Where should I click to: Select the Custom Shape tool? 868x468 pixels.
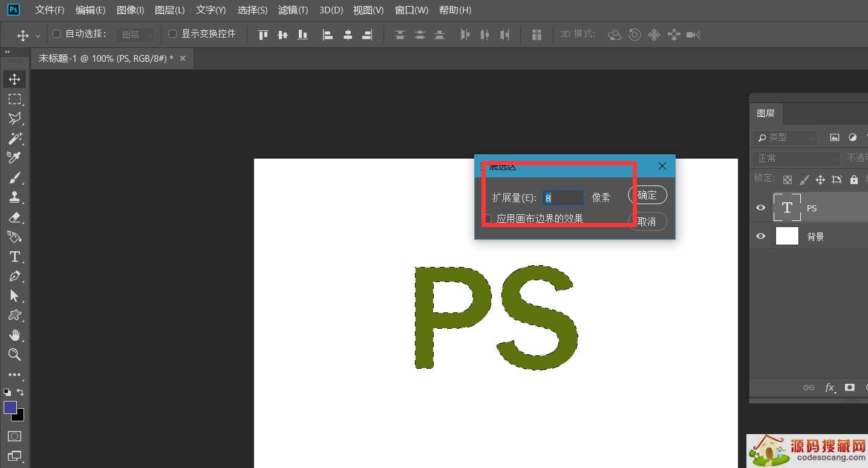tap(15, 315)
